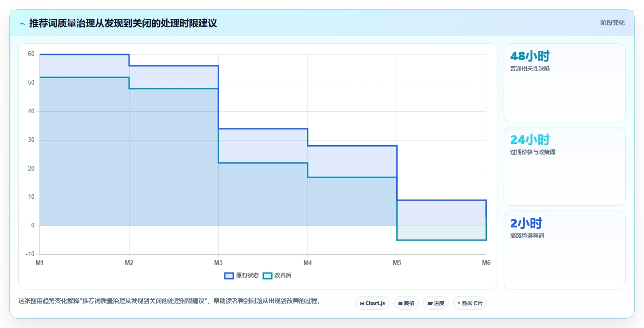This screenshot has height=328, width=644.
Task: Click the teal 改善后 step line between M3 and M4
Action: coord(263,163)
